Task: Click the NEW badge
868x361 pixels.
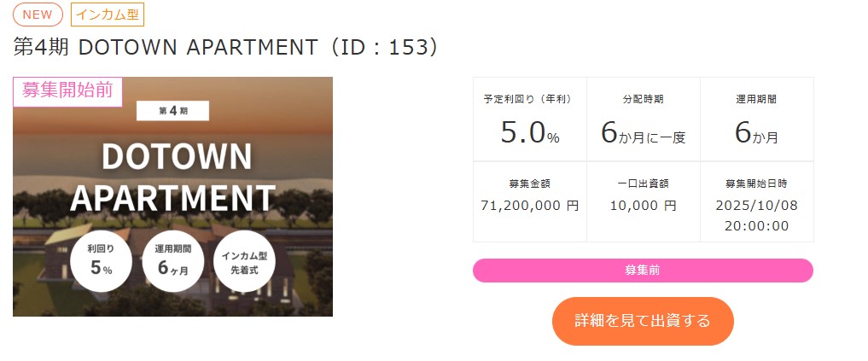Action: [x=38, y=15]
